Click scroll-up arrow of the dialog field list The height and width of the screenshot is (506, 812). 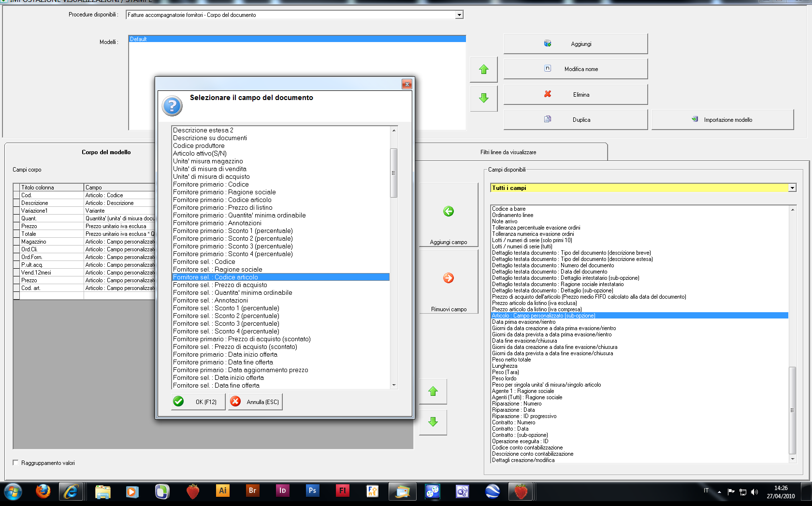[x=394, y=130]
